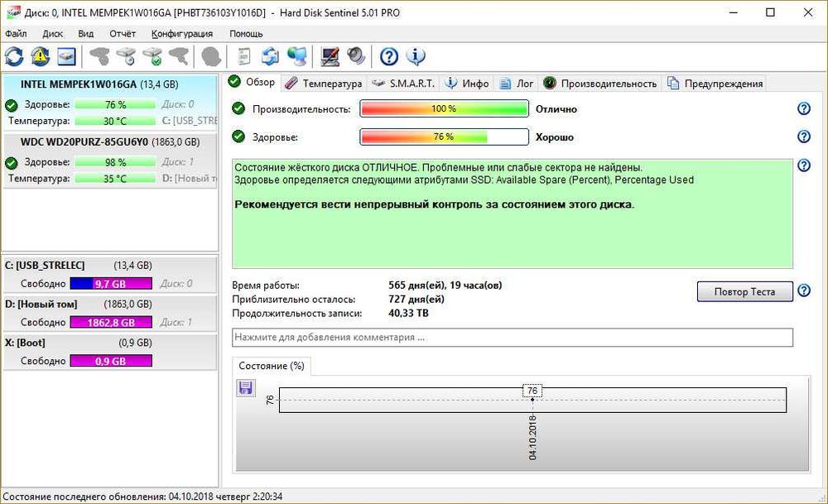
Task: Click the send e-mail envelope toolbar icon
Action: point(271,56)
